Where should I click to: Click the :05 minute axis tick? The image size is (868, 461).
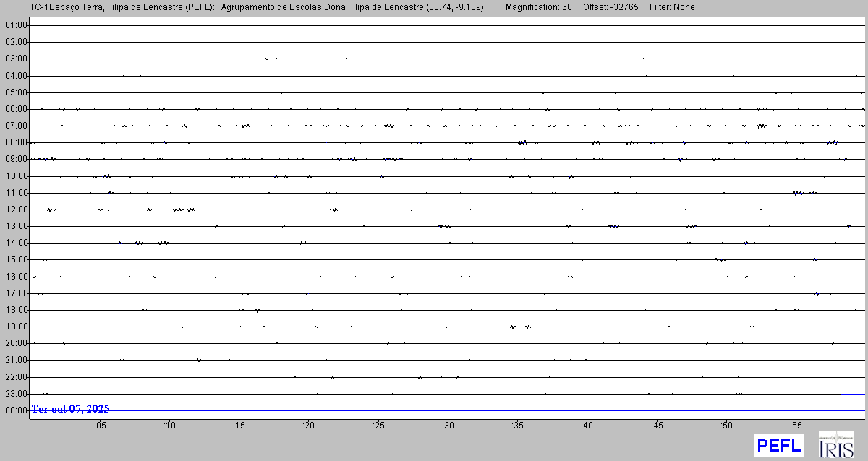point(100,426)
